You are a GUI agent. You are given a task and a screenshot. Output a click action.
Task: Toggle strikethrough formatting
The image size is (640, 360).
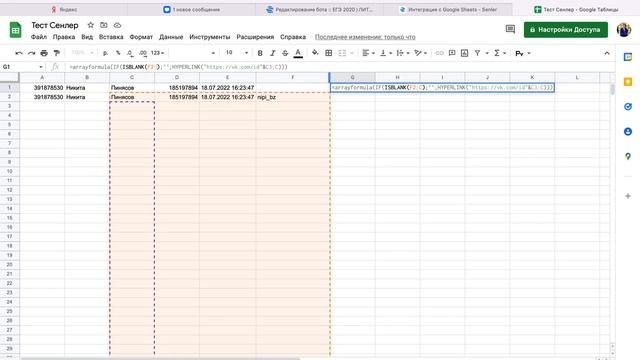pyautogui.click(x=285, y=53)
